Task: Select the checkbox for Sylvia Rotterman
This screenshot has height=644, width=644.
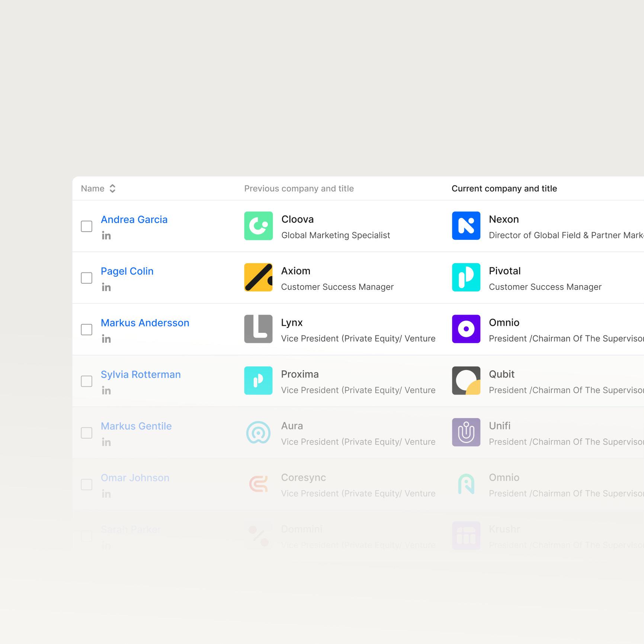Action: [x=87, y=381]
